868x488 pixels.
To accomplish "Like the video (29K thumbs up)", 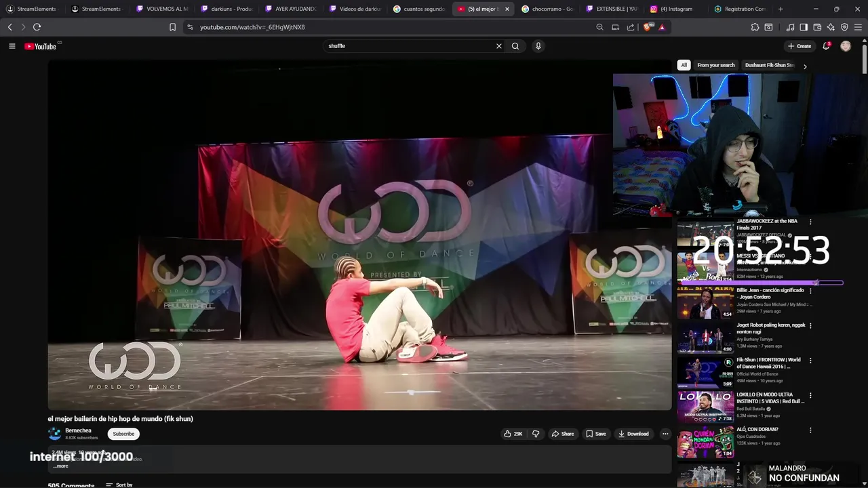I will [x=513, y=434].
